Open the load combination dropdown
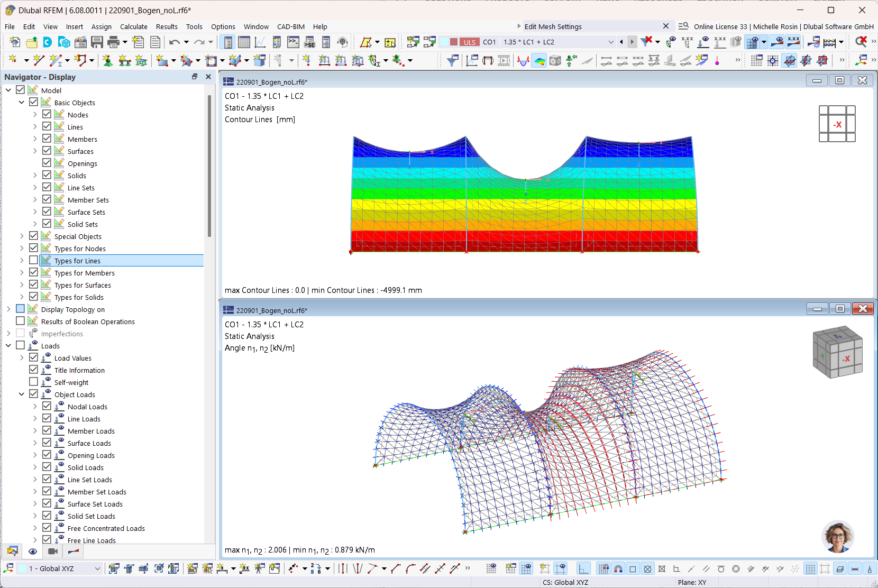 click(611, 42)
